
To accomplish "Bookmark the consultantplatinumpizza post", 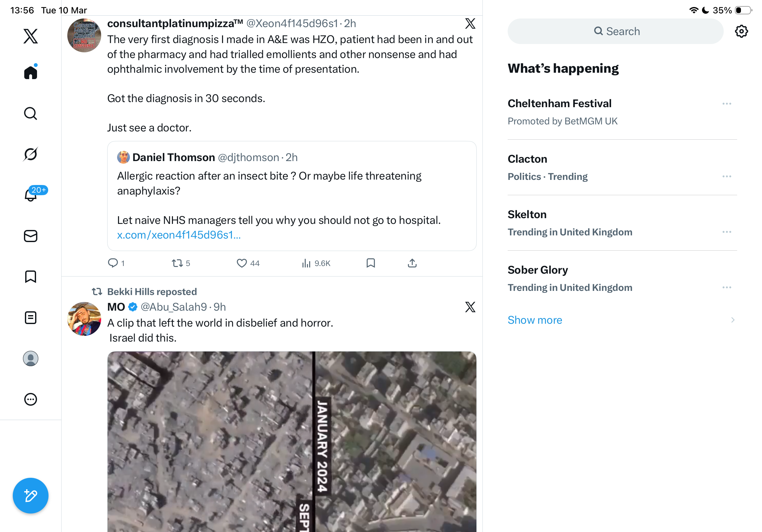I will [371, 263].
